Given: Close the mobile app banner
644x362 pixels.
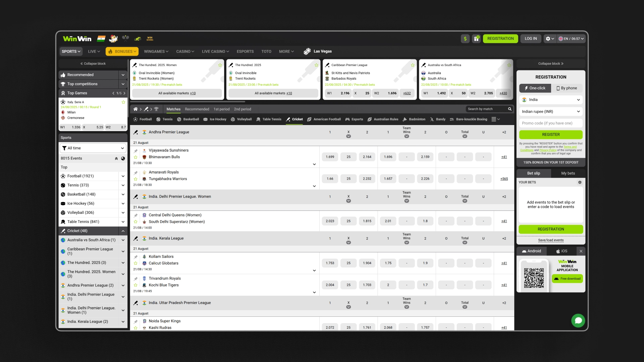Looking at the screenshot, I should [x=581, y=251].
